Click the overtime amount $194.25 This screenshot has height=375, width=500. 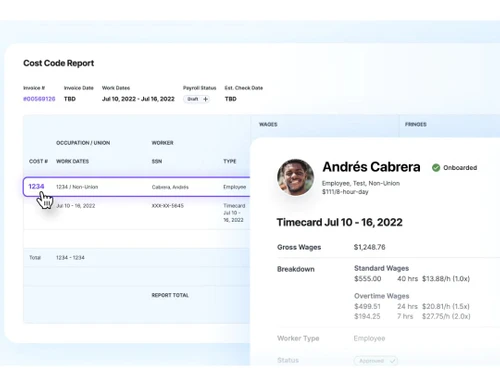pos(367,316)
